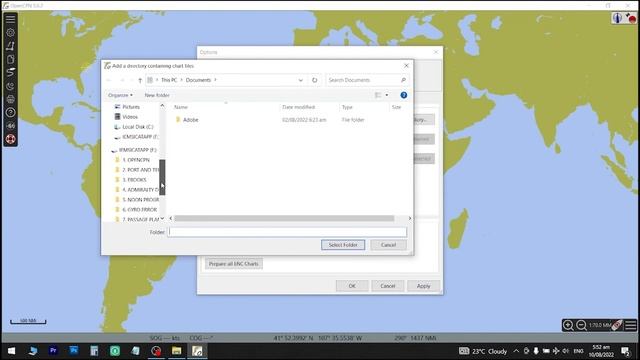Click Apply in the Options window

pos(423,286)
